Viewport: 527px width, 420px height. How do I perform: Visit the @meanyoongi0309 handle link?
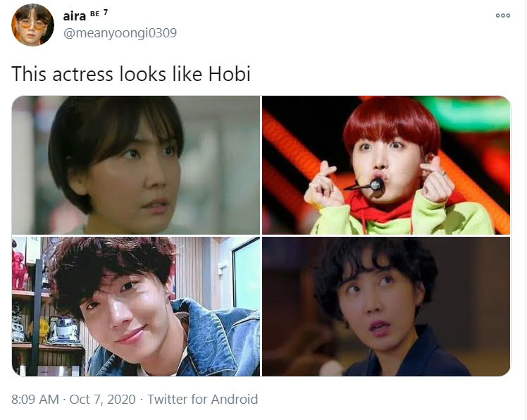[120, 33]
